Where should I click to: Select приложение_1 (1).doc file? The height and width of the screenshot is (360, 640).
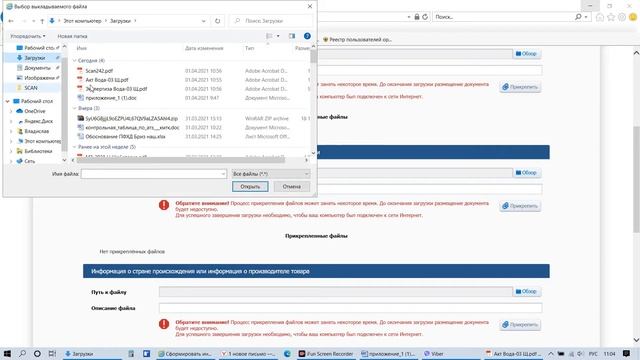(x=111, y=98)
